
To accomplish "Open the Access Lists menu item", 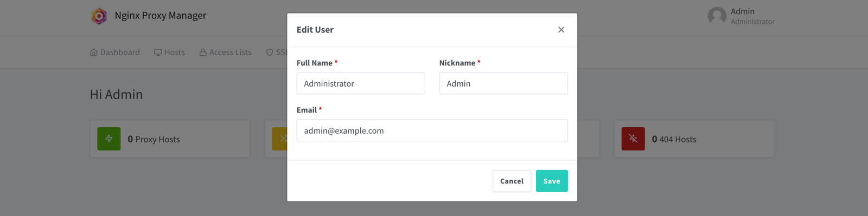I will click(x=226, y=53).
